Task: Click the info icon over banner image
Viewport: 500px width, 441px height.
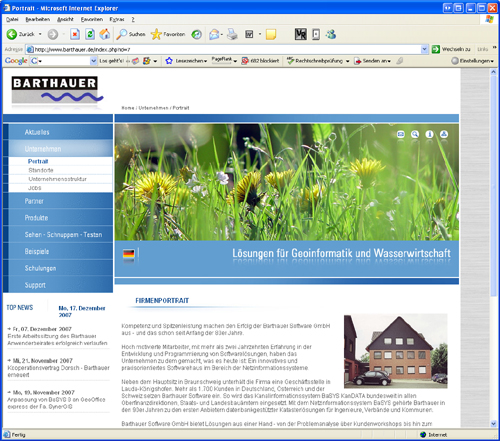Action: (x=429, y=134)
